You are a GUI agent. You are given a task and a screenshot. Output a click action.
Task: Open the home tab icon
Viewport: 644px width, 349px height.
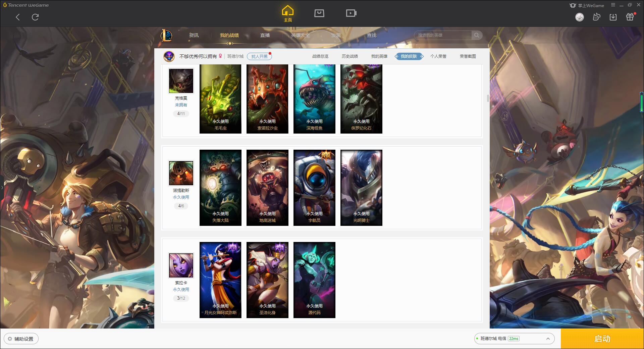(288, 14)
